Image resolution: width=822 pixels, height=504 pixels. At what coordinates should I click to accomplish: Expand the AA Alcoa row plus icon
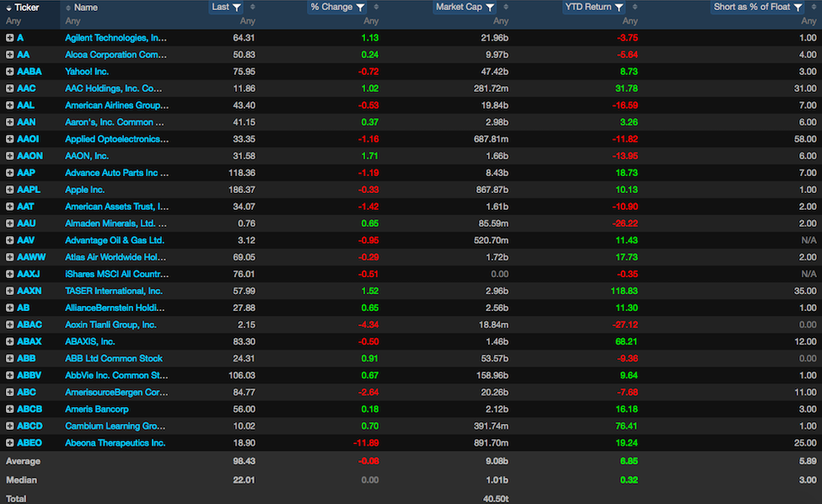(x=9, y=55)
